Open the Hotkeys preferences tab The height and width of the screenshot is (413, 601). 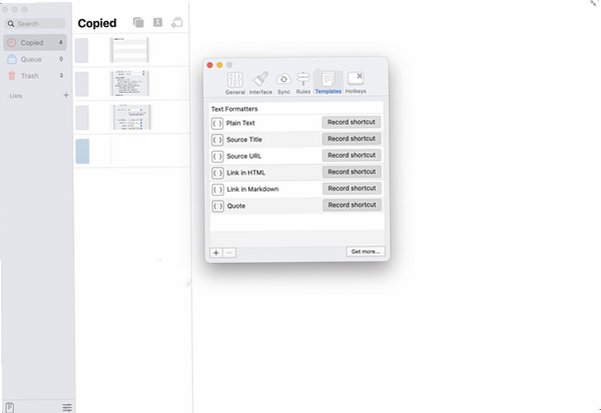356,82
